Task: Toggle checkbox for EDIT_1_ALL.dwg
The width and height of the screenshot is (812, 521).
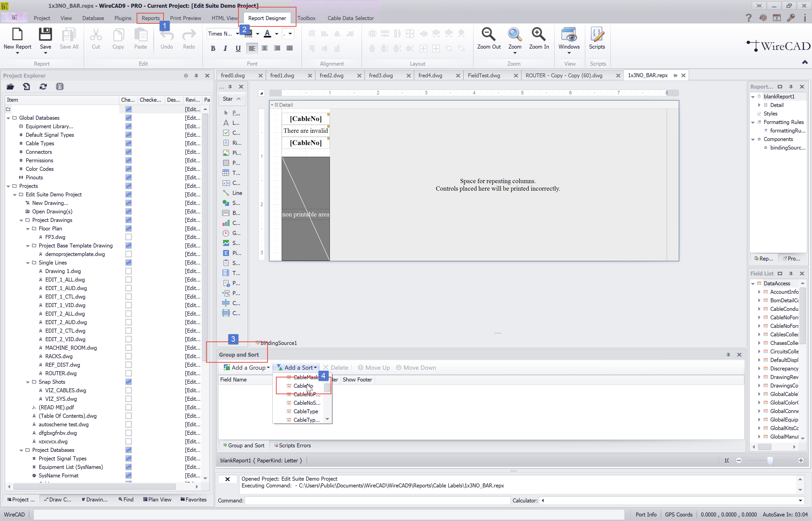Action: pyautogui.click(x=129, y=280)
